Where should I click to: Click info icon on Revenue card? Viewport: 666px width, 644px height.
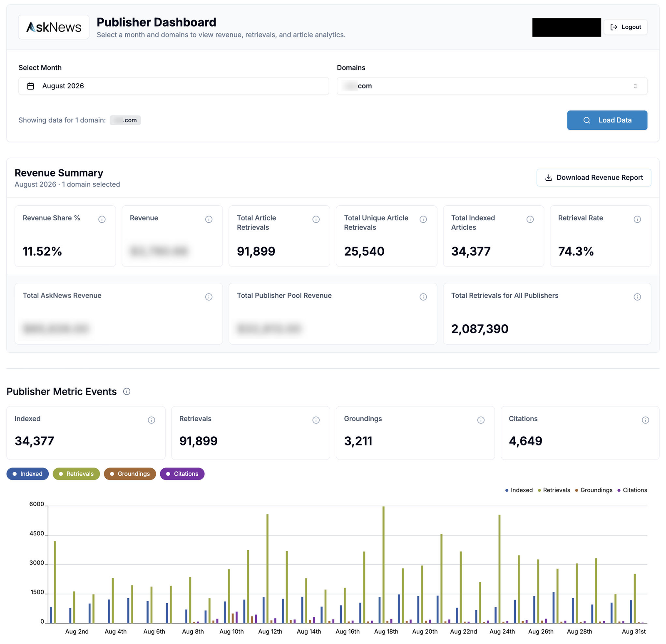(x=209, y=219)
